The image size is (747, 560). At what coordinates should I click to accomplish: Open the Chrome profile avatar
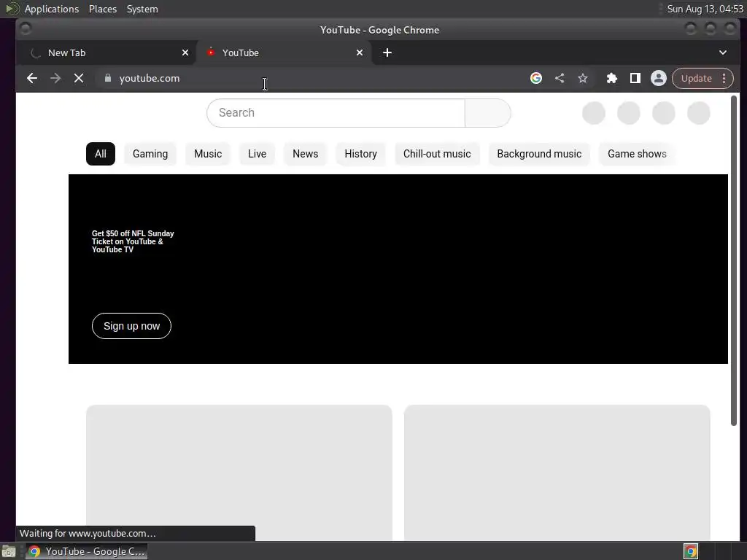(659, 78)
